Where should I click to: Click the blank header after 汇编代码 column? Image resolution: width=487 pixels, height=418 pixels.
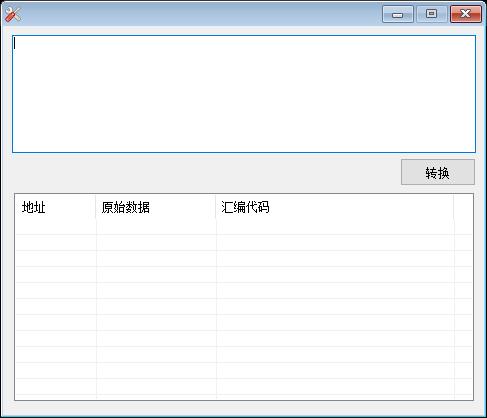[x=463, y=207]
